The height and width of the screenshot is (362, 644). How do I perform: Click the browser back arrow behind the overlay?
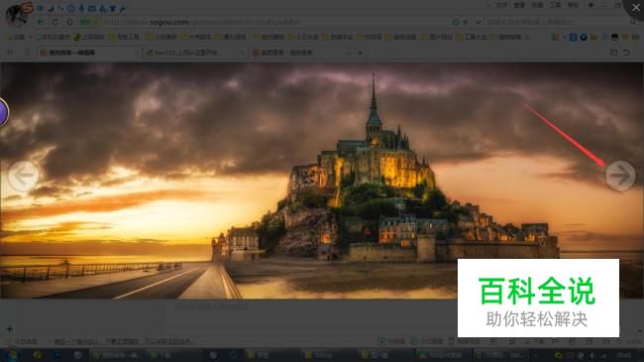coord(41,22)
